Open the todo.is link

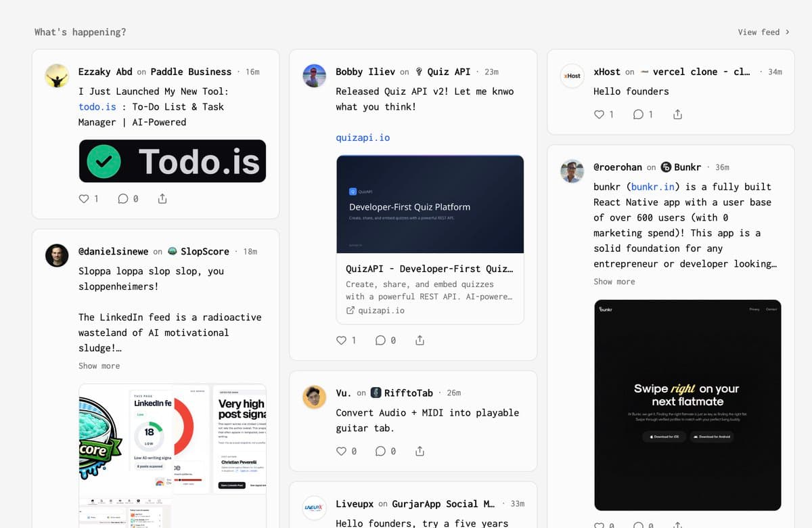tap(97, 107)
